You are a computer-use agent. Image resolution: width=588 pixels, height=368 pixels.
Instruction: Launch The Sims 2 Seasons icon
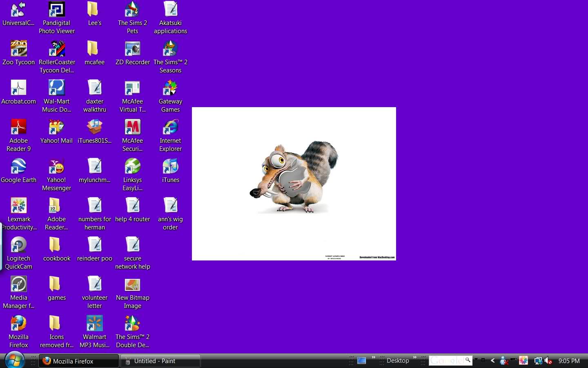170,57
